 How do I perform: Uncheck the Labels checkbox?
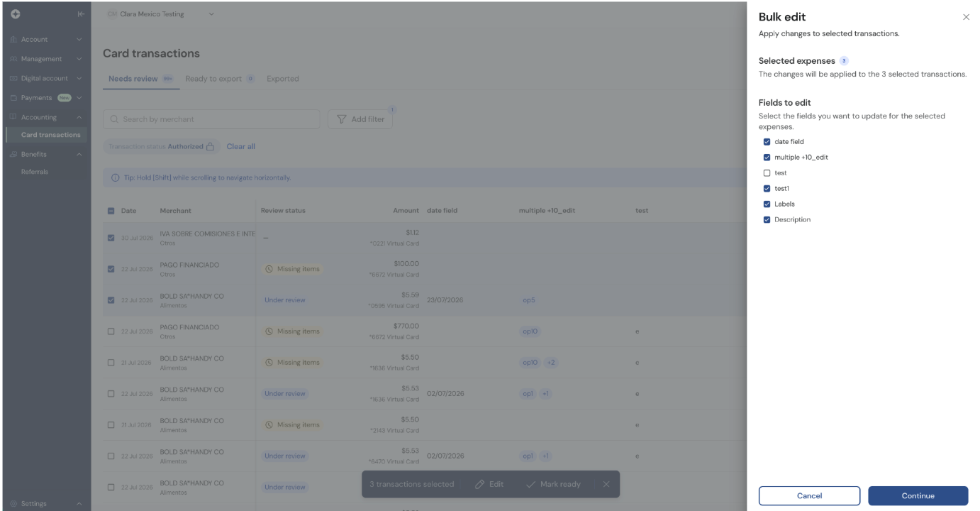(x=767, y=204)
